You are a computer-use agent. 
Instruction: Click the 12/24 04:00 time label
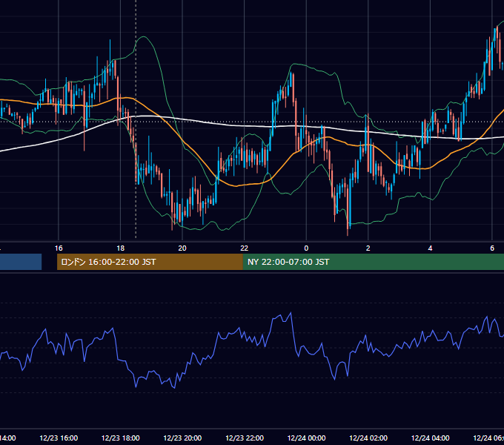click(x=431, y=438)
